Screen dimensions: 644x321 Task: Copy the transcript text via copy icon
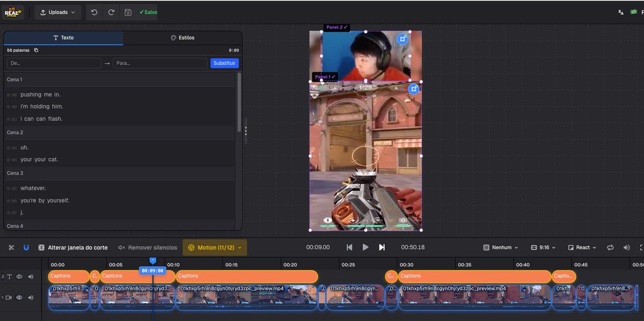click(36, 50)
